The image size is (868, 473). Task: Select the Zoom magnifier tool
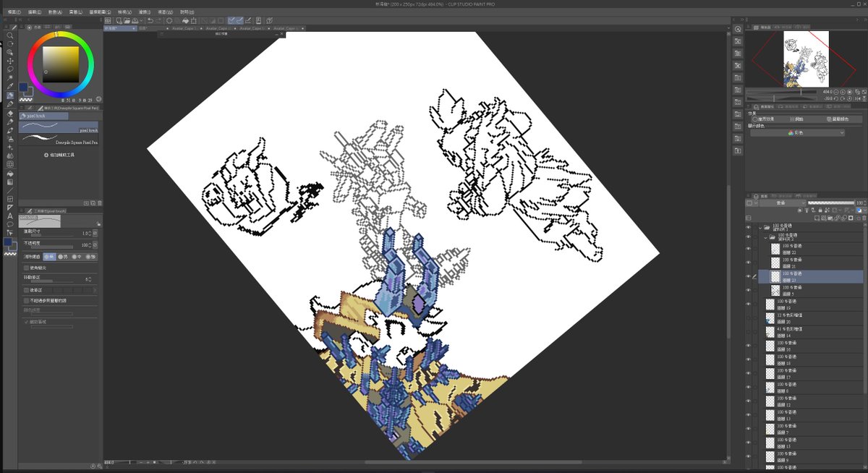[10, 35]
